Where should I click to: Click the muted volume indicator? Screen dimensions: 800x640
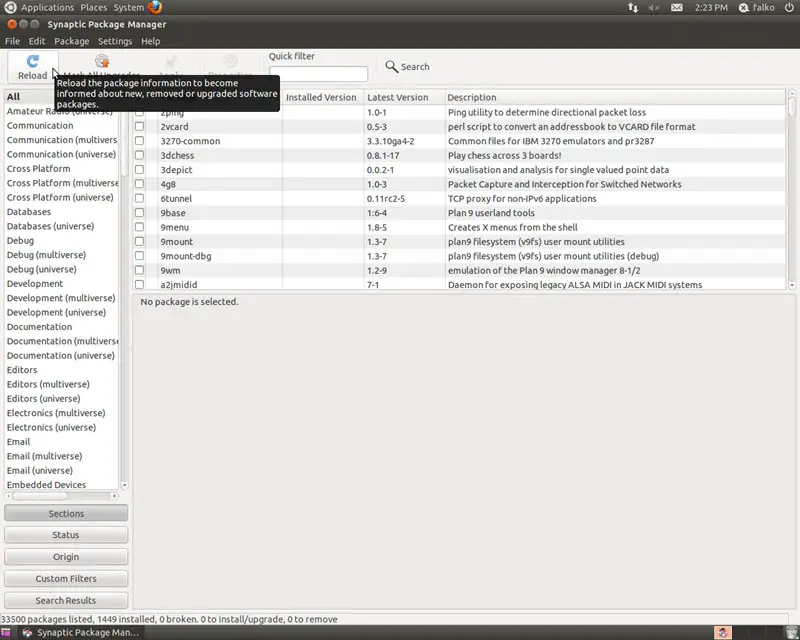654,8
